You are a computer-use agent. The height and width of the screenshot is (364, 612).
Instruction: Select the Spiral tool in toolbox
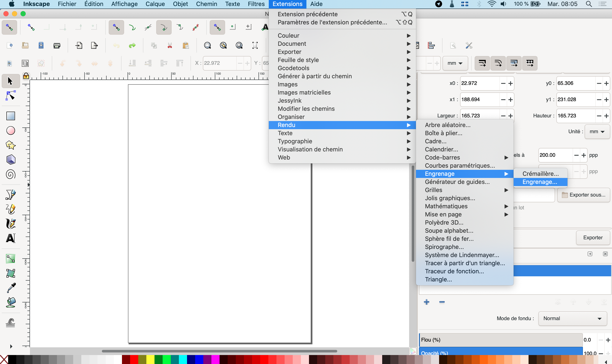tap(10, 174)
